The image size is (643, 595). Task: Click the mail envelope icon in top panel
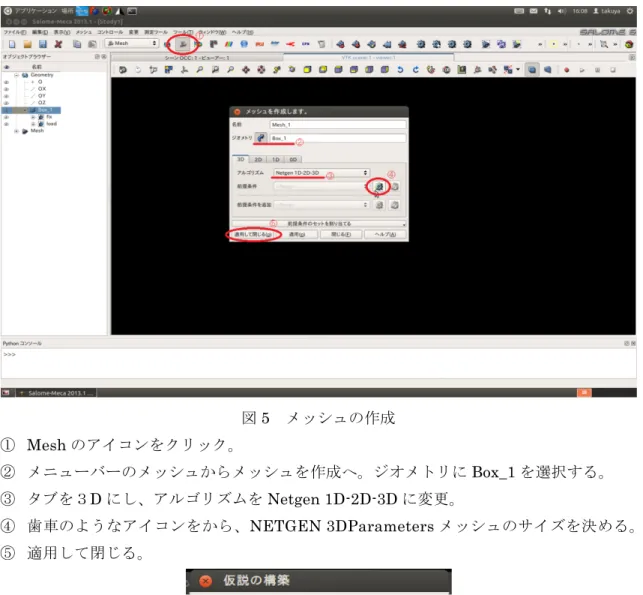pyautogui.click(x=534, y=11)
